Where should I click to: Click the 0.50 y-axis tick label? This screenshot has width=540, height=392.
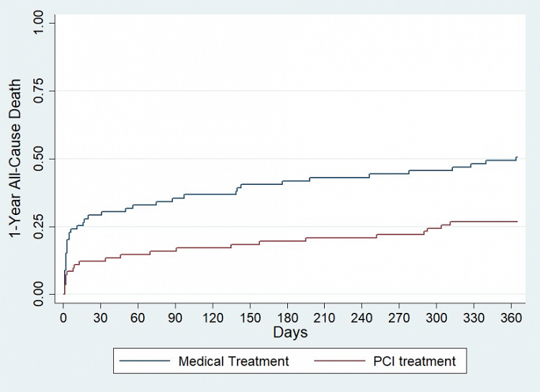(x=44, y=158)
